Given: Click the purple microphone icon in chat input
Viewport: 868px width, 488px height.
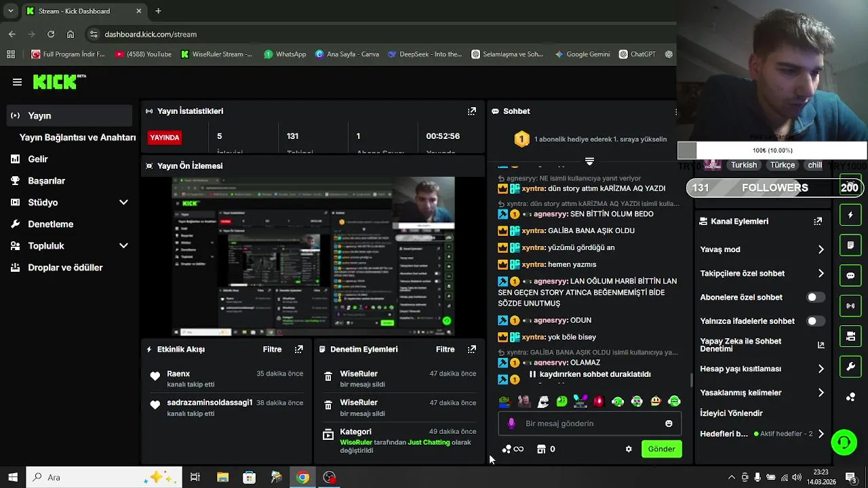Looking at the screenshot, I should [511, 424].
